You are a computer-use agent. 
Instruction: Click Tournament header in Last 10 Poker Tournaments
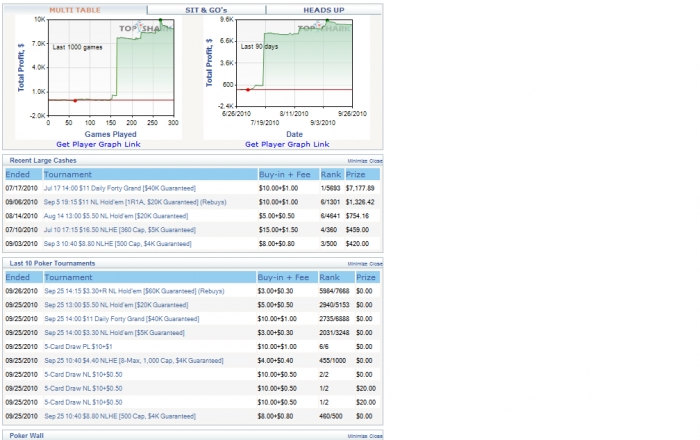click(x=150, y=277)
